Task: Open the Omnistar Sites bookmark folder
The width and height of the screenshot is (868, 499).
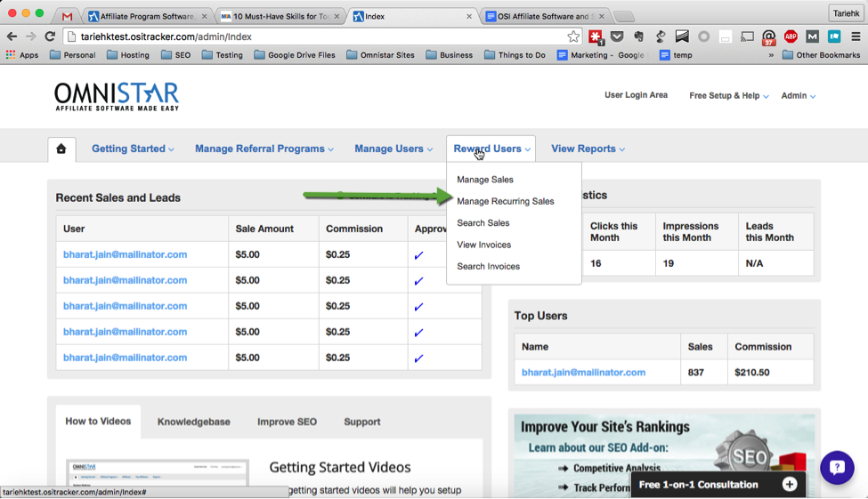Action: [380, 55]
